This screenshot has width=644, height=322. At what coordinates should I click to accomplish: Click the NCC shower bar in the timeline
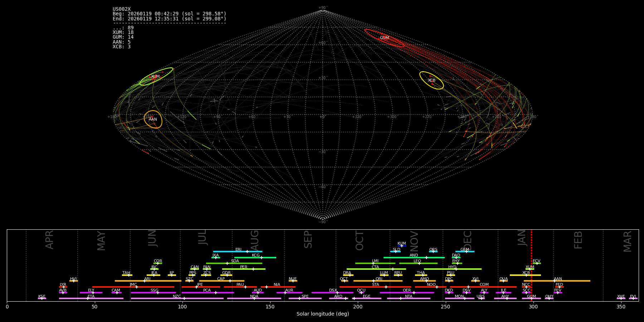click(x=526, y=287)
